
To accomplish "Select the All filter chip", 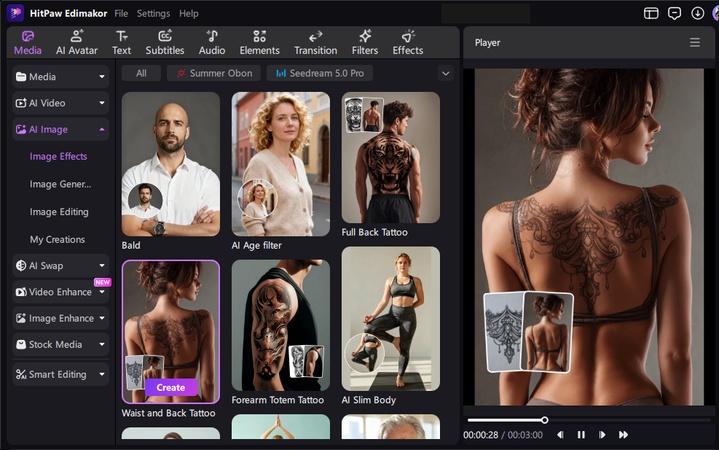I will pyautogui.click(x=141, y=73).
